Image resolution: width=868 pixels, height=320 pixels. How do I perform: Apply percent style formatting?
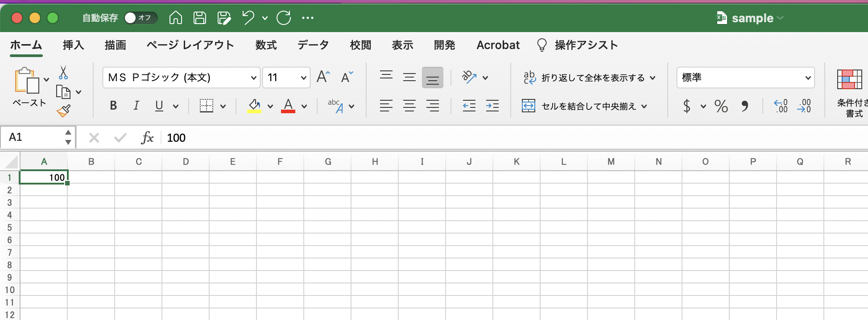[721, 106]
